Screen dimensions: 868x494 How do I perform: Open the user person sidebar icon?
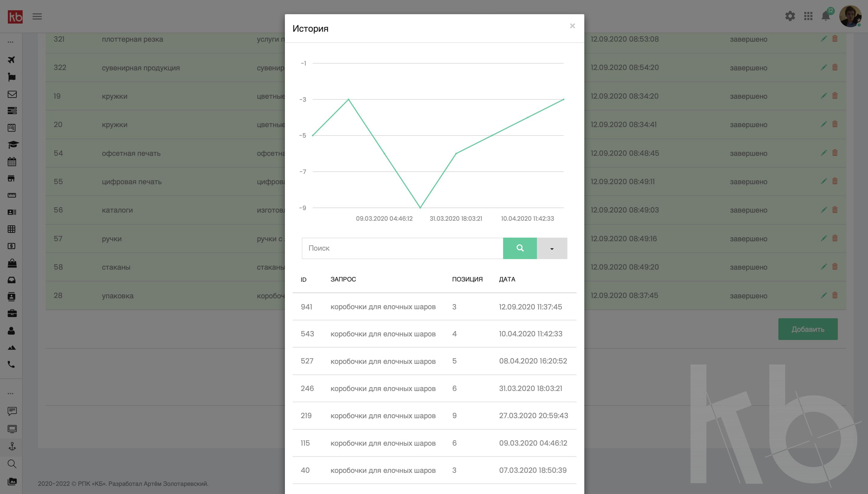pos(11,330)
